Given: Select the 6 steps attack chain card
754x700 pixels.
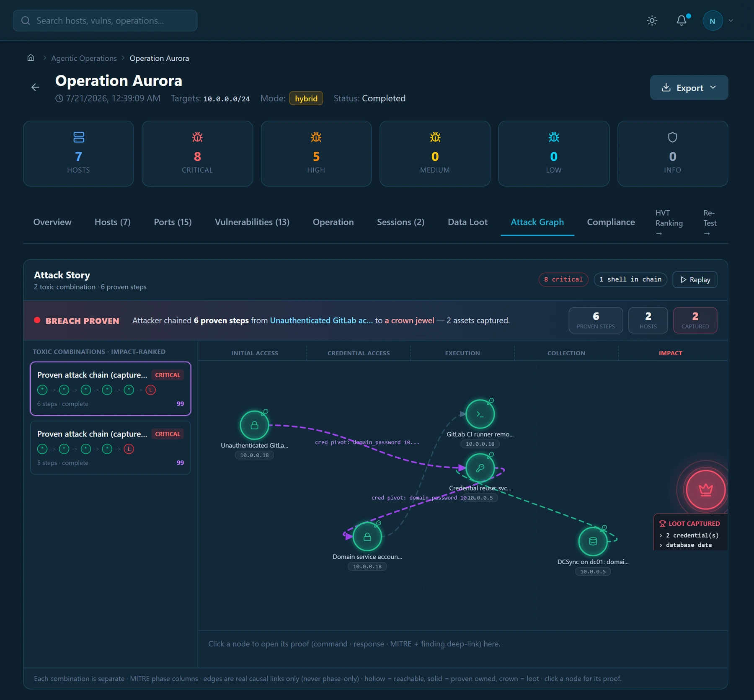Looking at the screenshot, I should 111,388.
